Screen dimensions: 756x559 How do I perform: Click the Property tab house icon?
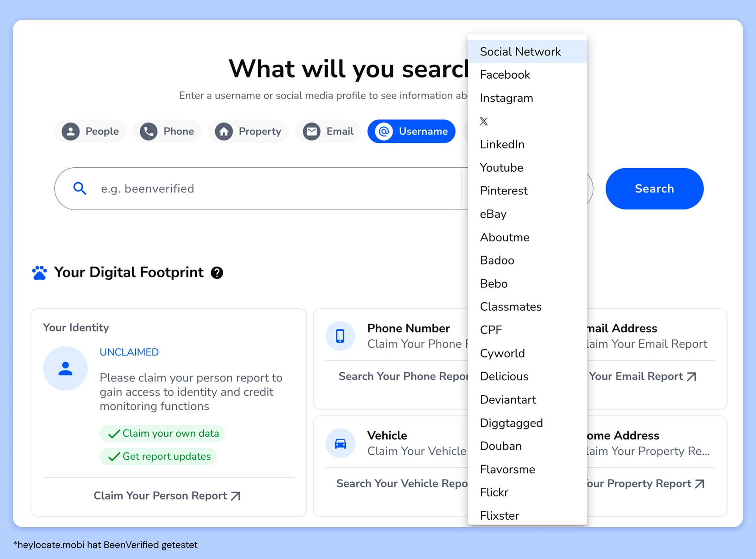click(x=224, y=131)
